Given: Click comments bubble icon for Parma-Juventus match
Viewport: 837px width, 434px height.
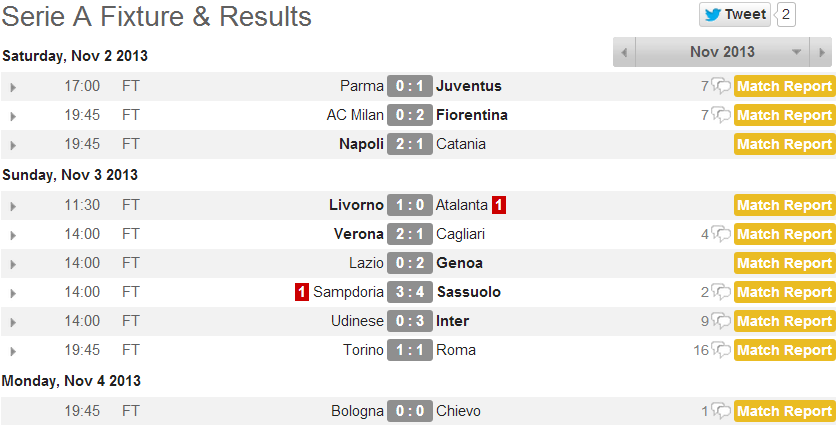Looking at the screenshot, I should click(x=721, y=87).
